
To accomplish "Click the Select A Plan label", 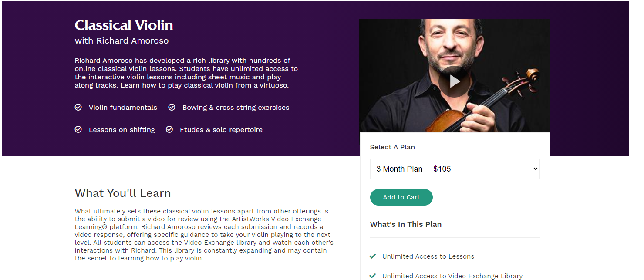I will pyautogui.click(x=392, y=147).
